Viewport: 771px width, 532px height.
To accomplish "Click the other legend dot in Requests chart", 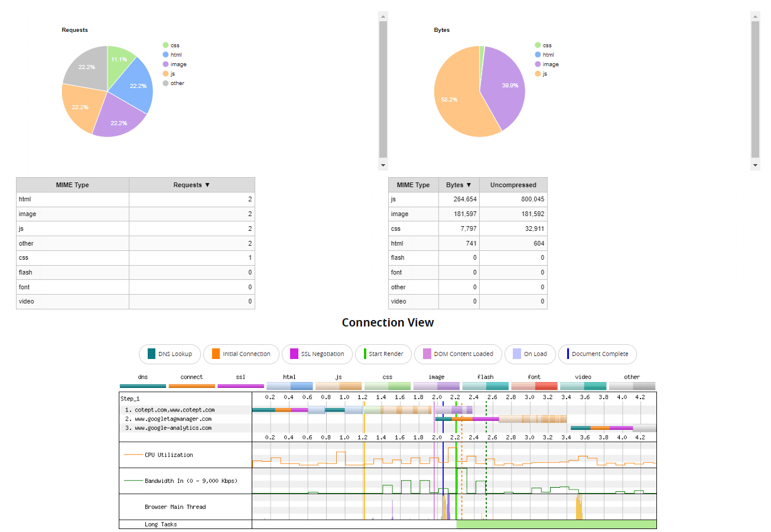I will 165,83.
